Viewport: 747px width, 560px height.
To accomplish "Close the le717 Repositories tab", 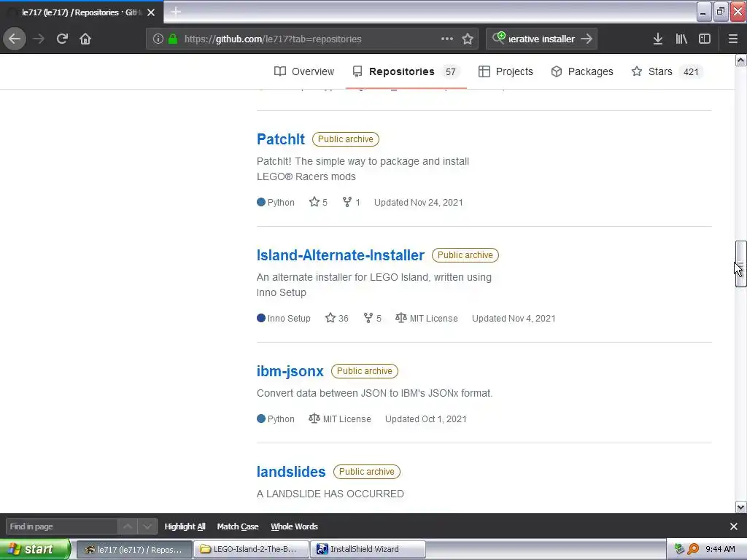I will point(151,12).
